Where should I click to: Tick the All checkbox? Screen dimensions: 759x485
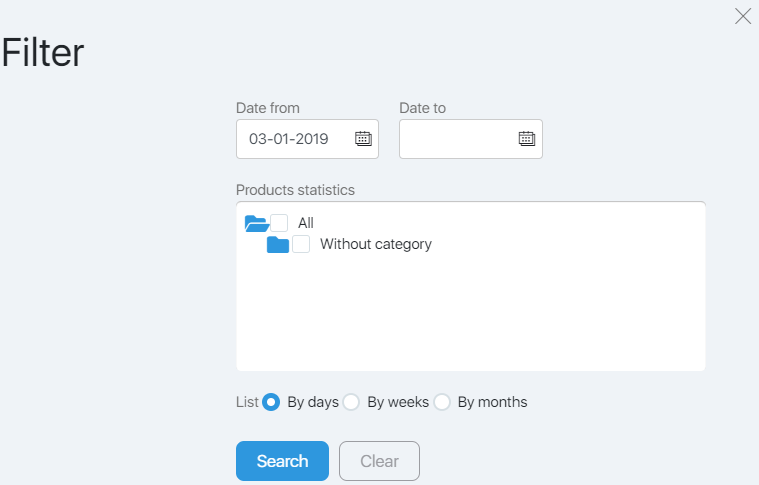pyautogui.click(x=279, y=223)
